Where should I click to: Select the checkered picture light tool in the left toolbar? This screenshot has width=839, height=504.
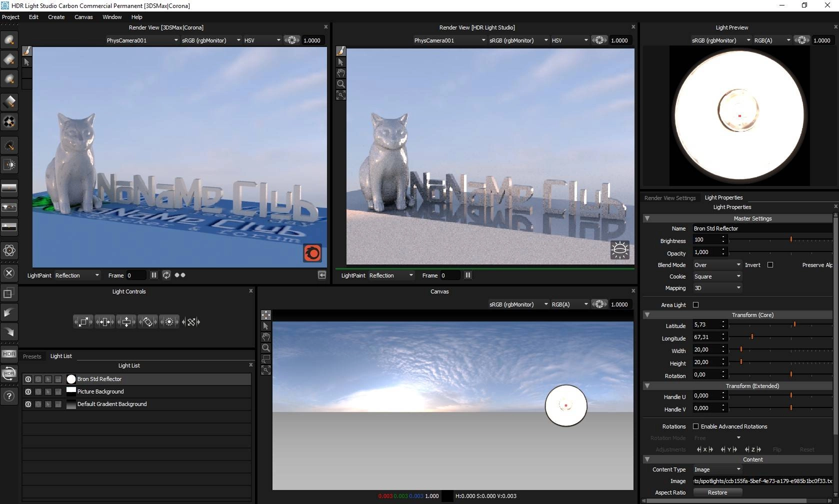[x=9, y=121]
